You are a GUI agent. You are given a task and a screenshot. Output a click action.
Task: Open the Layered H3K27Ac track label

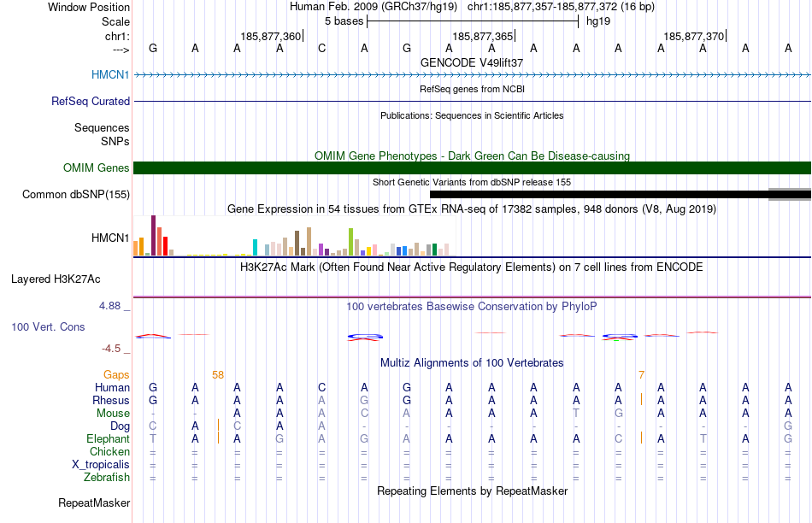pyautogui.click(x=56, y=279)
